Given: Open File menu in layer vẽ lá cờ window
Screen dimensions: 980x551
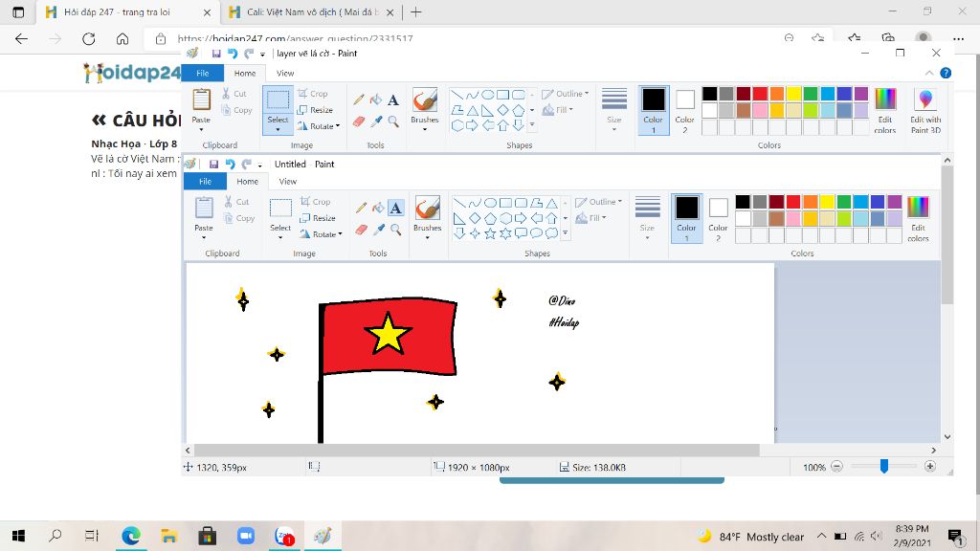Looking at the screenshot, I should pyautogui.click(x=203, y=73).
